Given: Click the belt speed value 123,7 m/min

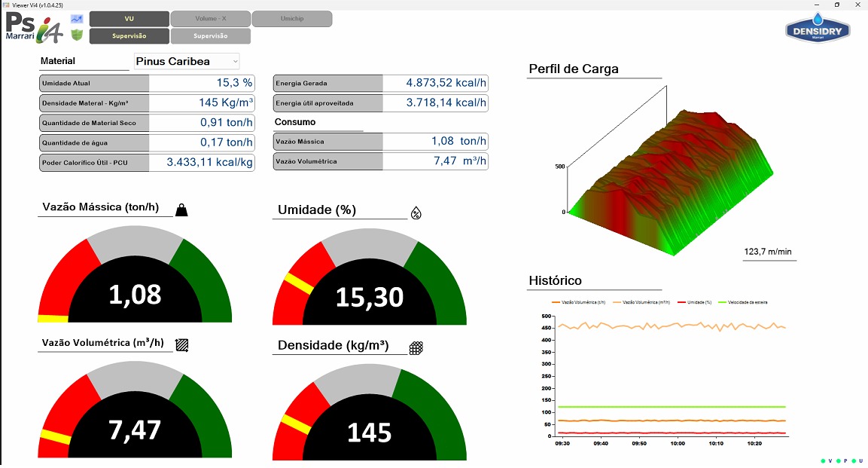Looking at the screenshot, I should [768, 252].
